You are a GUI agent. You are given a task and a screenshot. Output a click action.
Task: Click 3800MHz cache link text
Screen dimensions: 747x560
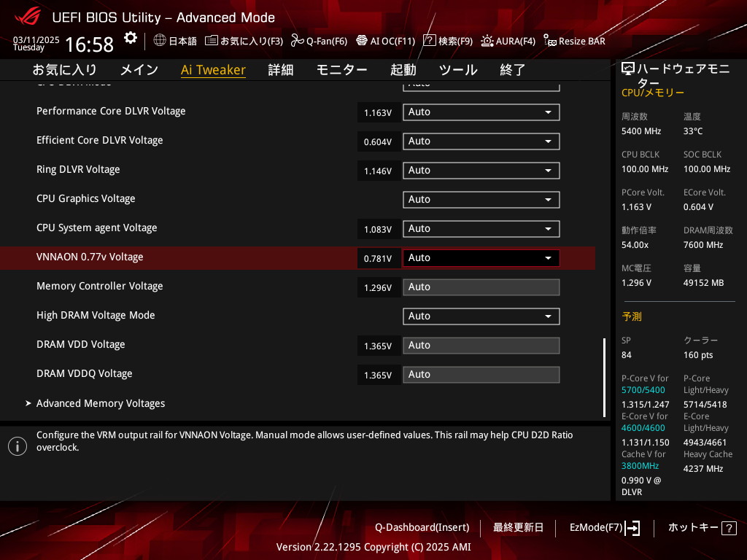pos(640,466)
